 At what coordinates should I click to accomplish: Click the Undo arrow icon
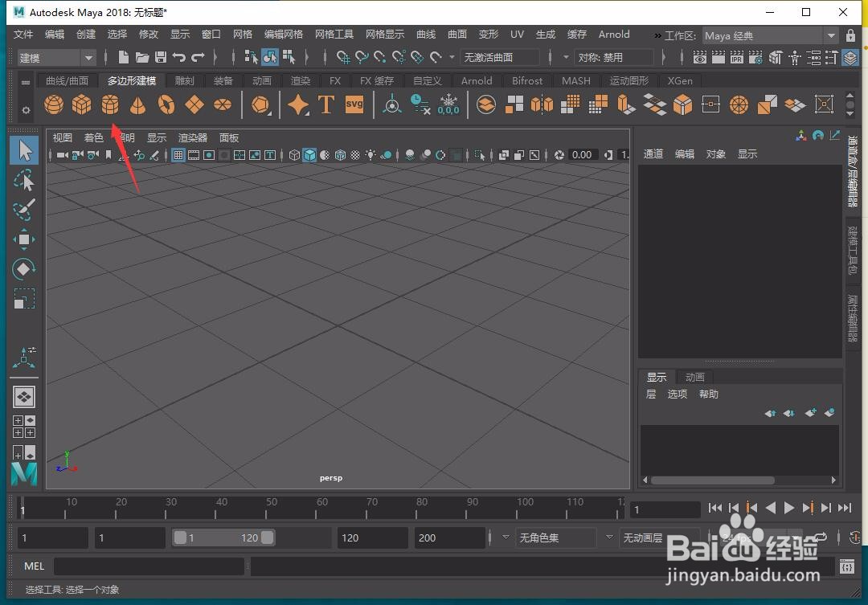point(178,57)
